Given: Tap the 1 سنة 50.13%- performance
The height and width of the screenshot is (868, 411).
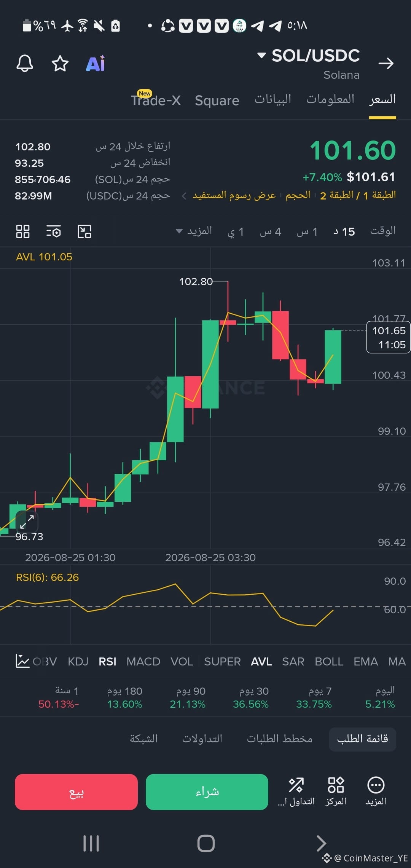Looking at the screenshot, I should (59, 697).
